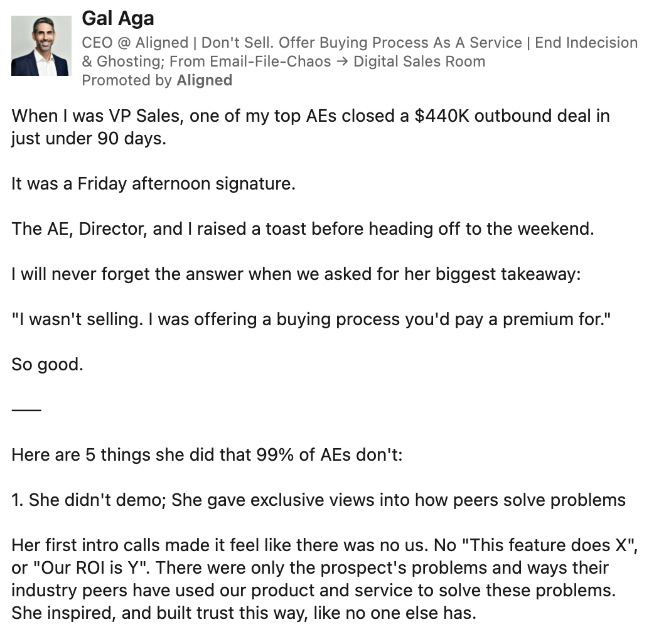The height and width of the screenshot is (644, 649).
Task: Click the Friday afternoon signature sentence
Action: pyautogui.click(x=153, y=184)
